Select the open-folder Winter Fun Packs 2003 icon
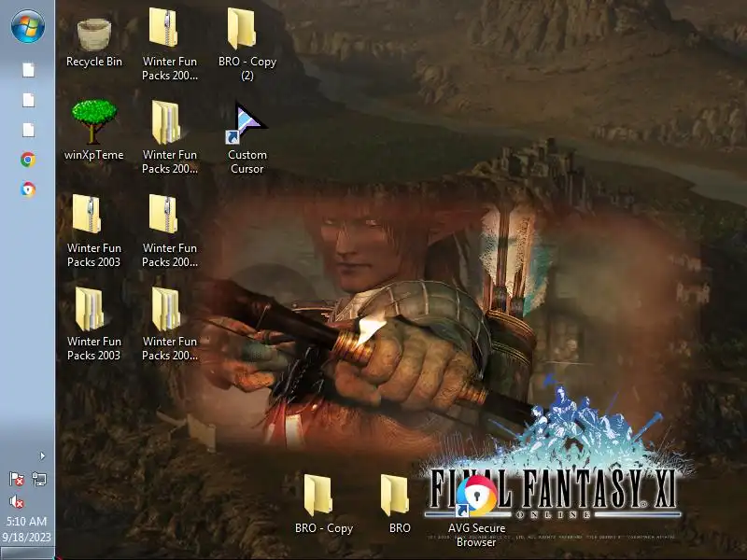This screenshot has width=747, height=560. [x=93, y=324]
